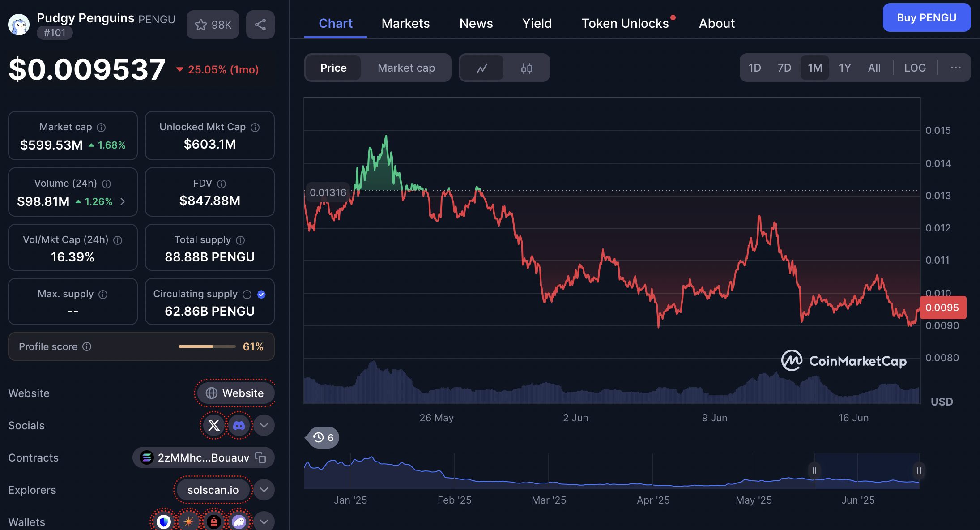980x530 pixels.
Task: Set chart range to 1D
Action: pyautogui.click(x=755, y=68)
